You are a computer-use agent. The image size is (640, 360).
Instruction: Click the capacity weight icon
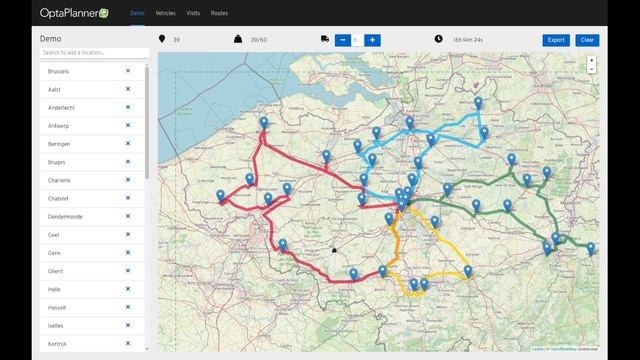[x=238, y=39]
